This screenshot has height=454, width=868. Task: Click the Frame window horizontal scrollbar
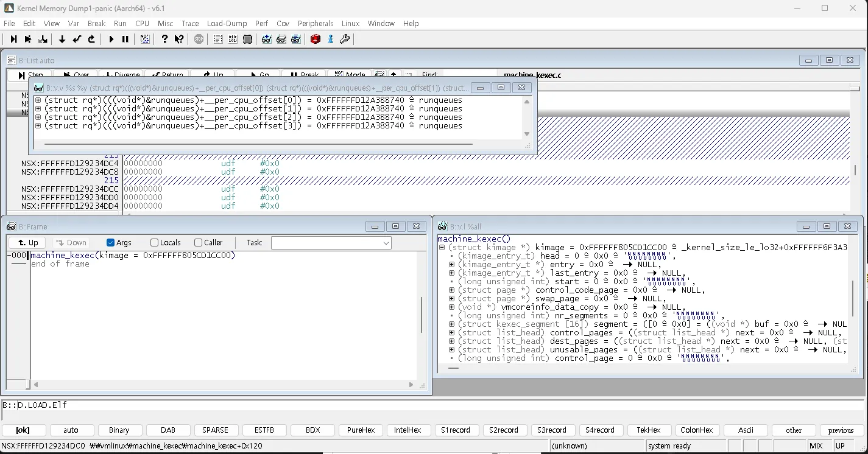coord(222,385)
